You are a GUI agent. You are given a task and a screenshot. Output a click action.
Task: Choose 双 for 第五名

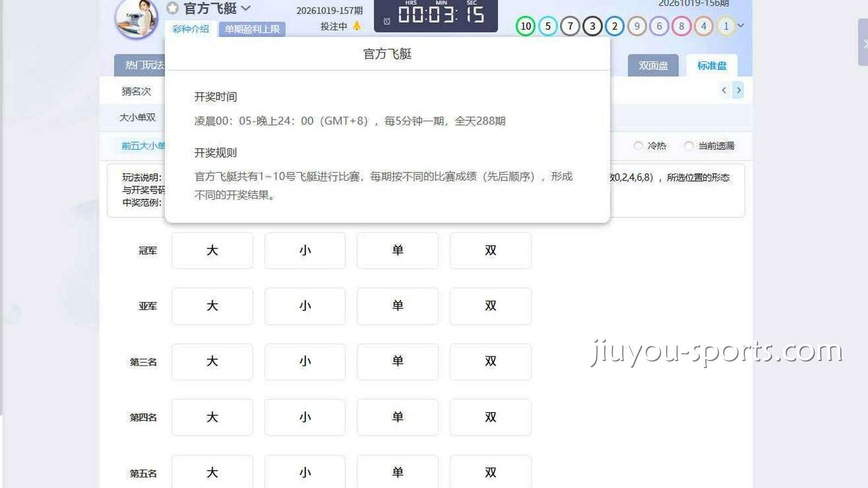(x=490, y=472)
